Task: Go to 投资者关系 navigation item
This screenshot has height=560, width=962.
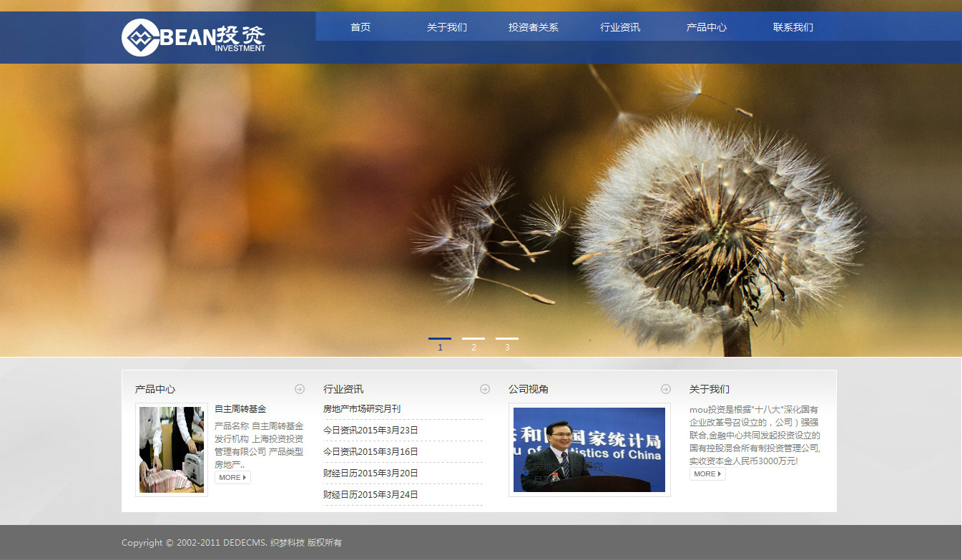Action: tap(534, 27)
